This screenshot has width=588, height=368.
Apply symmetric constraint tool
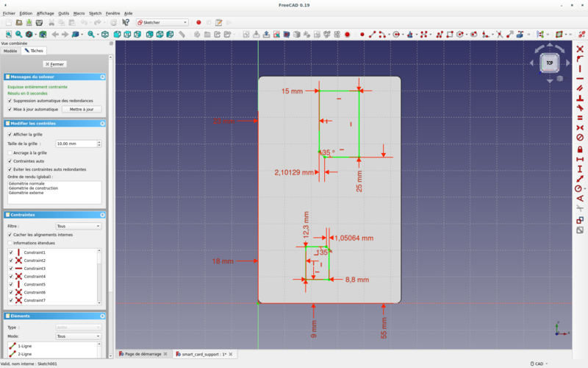pyautogui.click(x=580, y=127)
